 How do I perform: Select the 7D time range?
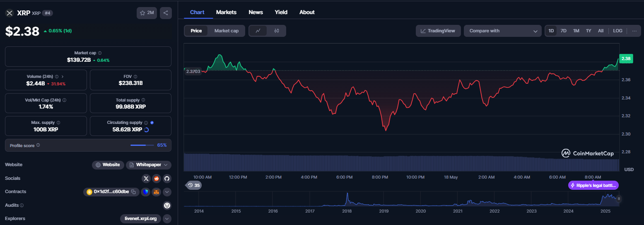[564, 31]
